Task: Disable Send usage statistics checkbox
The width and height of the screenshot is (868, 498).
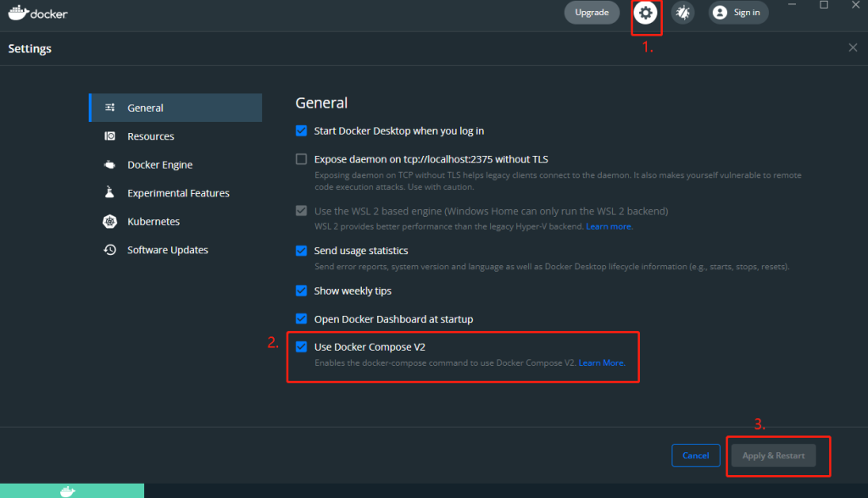Action: click(301, 251)
